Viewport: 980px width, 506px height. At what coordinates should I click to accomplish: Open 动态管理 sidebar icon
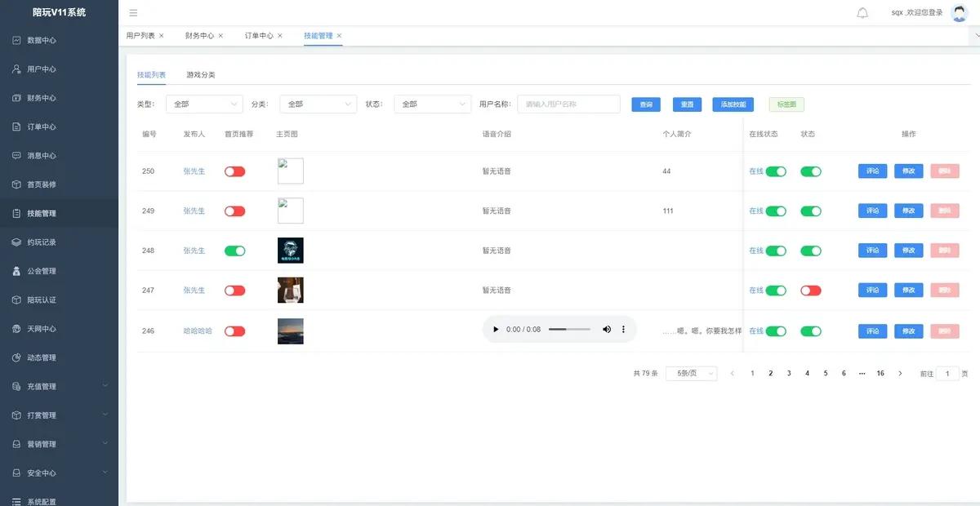tap(16, 357)
